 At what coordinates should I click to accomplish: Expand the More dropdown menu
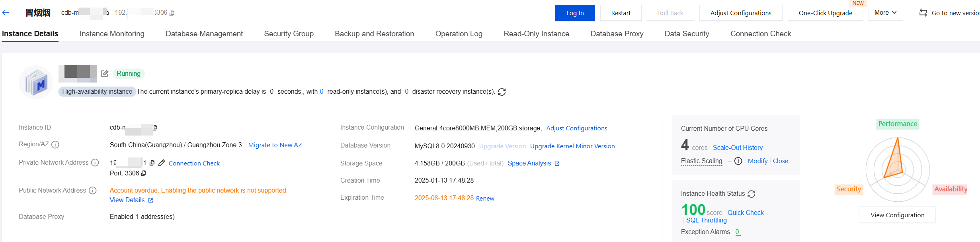click(885, 13)
